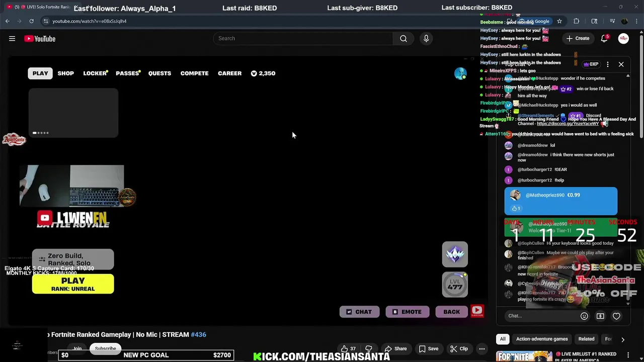Open Fortnite CAREER tab
Screen dimensions: 644x362
tap(229, 73)
